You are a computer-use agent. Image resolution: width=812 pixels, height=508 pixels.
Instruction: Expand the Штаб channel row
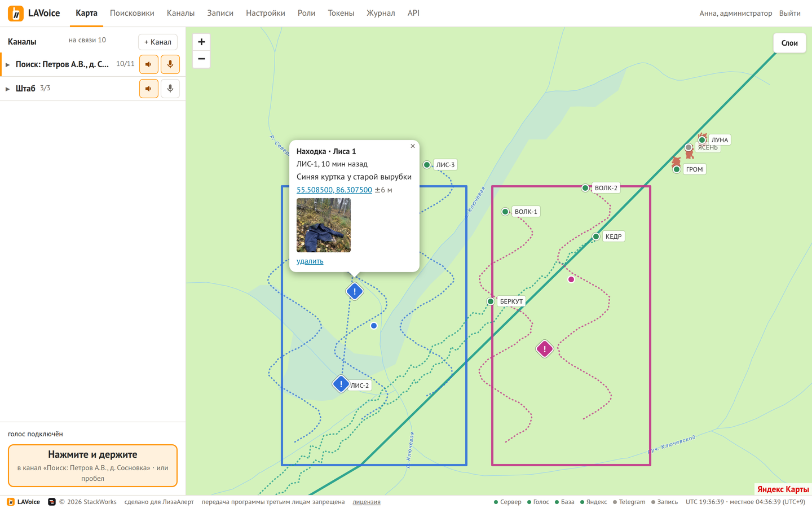point(7,89)
